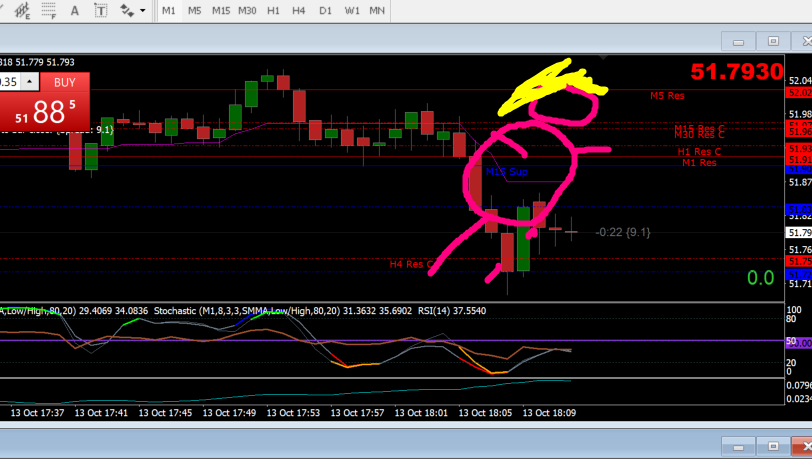Click the 51.76 price scale value
The image size is (812, 459).
point(800,250)
